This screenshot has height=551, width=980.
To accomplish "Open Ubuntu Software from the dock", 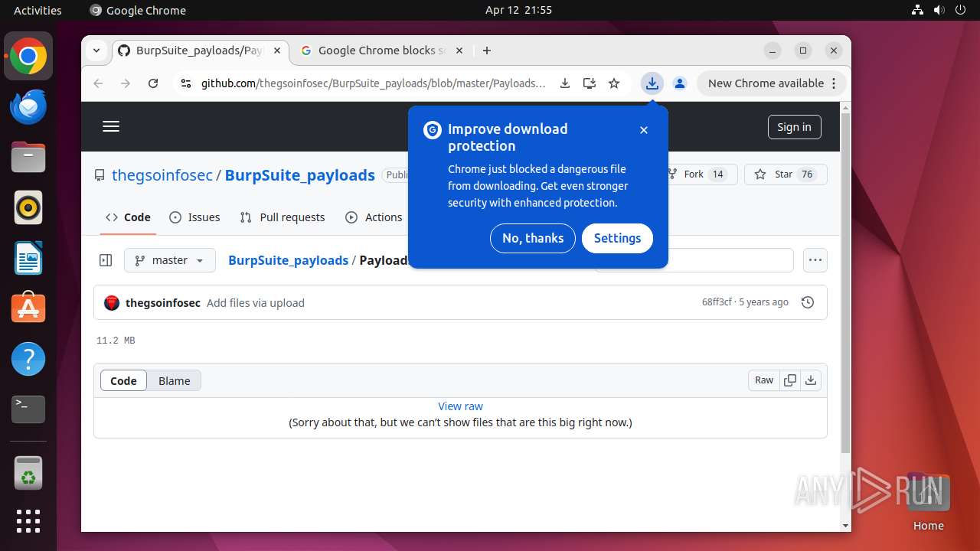I will pos(28,308).
